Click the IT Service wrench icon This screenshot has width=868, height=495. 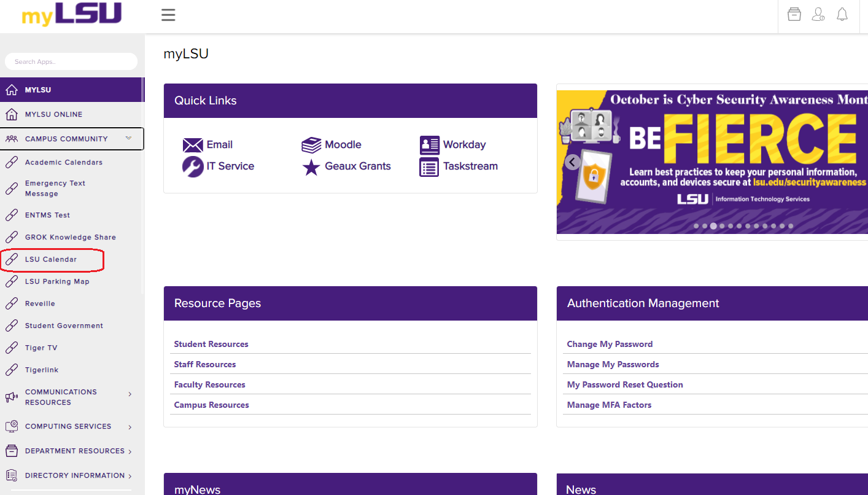pyautogui.click(x=193, y=166)
